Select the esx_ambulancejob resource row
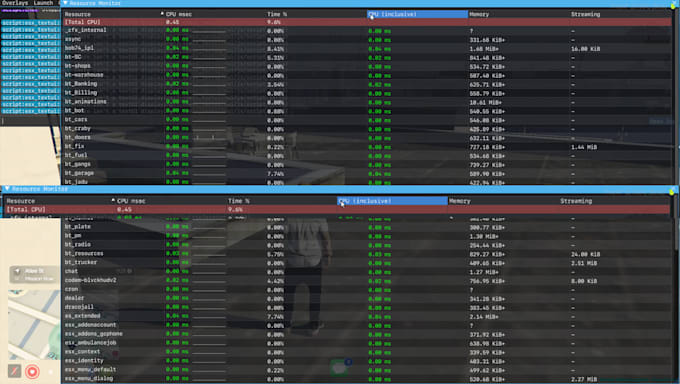The image size is (680, 384). 366,343
